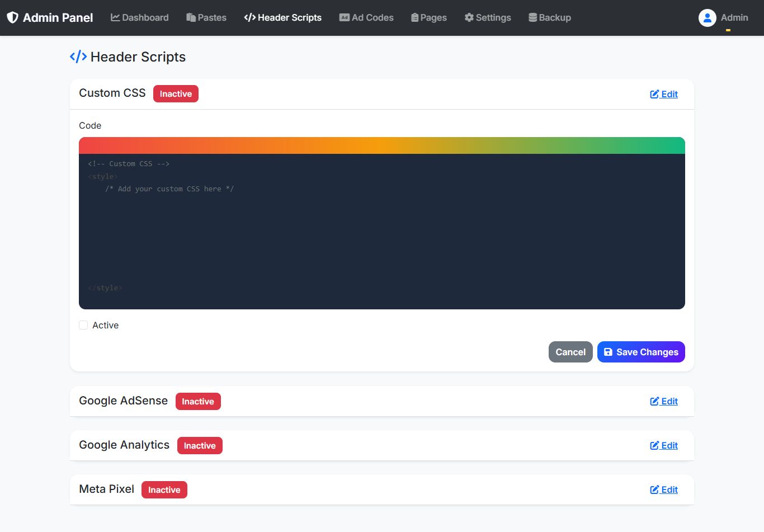Click the Inactive badge beside Google Analytics

tap(200, 445)
